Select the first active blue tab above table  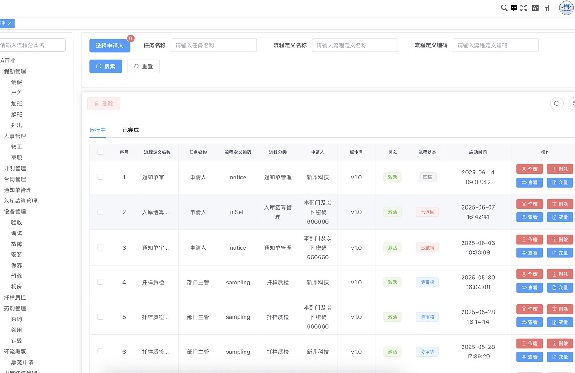[98, 130]
